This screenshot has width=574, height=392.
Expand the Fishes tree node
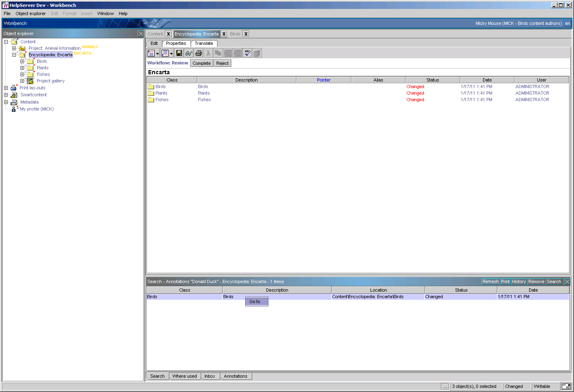22,74
